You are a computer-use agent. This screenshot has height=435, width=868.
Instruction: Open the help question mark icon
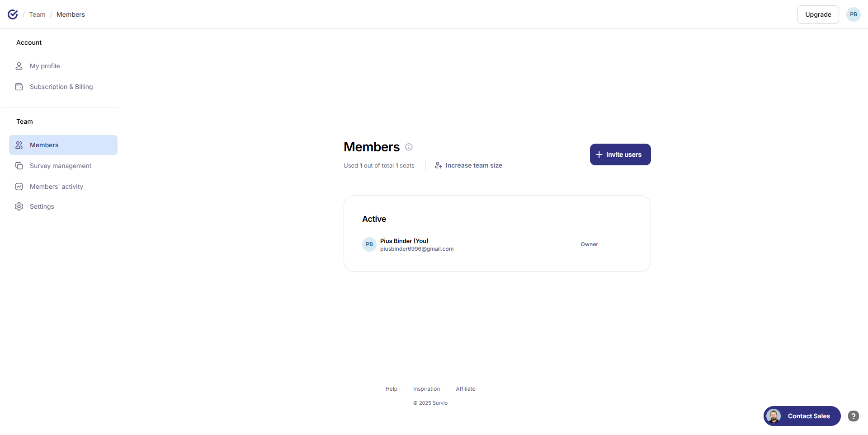(853, 416)
